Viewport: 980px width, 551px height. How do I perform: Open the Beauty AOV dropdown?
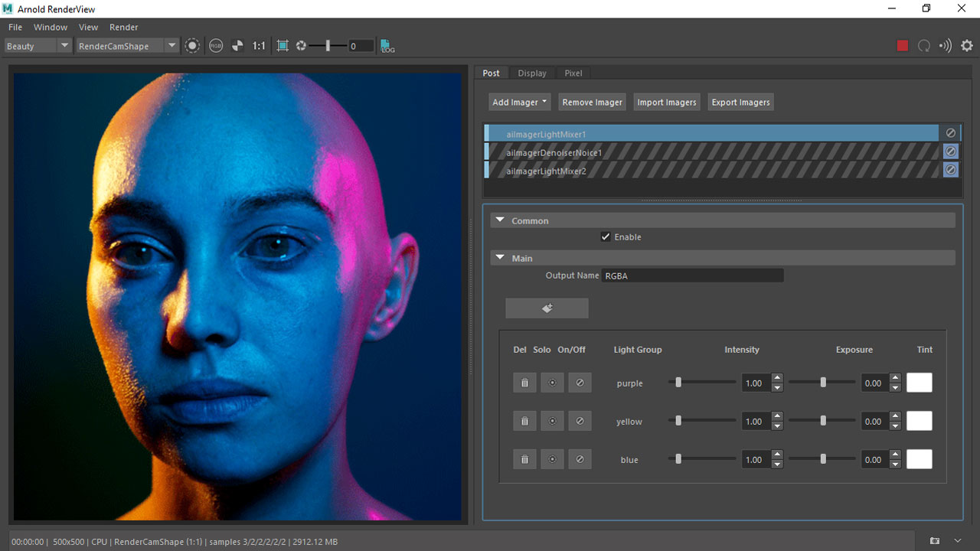[64, 46]
